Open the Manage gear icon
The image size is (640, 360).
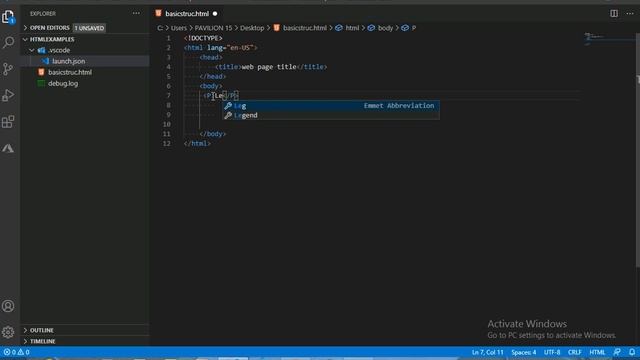click(8, 332)
